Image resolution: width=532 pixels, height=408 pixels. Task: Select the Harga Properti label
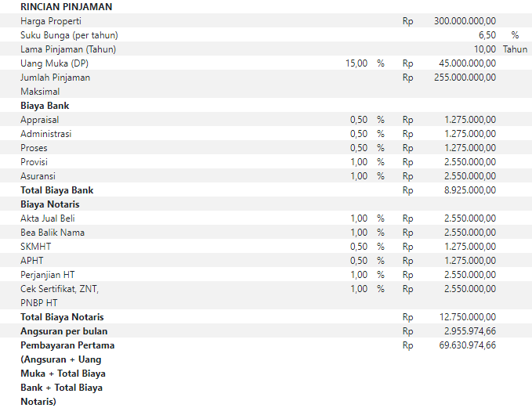tap(51, 21)
